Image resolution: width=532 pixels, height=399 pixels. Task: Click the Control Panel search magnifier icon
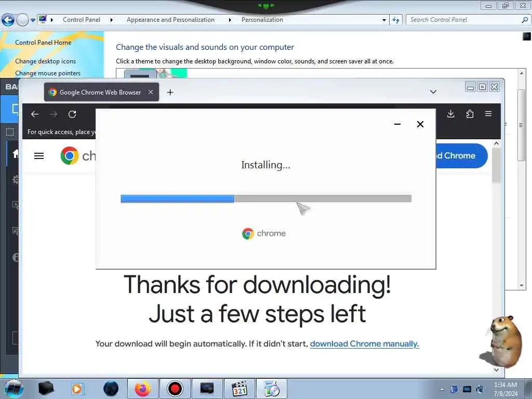tap(525, 20)
